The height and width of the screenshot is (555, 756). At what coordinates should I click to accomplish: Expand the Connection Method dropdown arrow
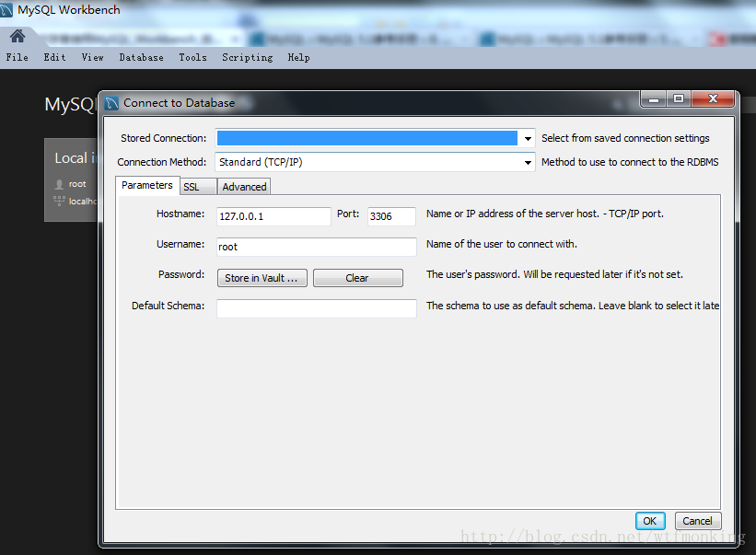click(528, 162)
